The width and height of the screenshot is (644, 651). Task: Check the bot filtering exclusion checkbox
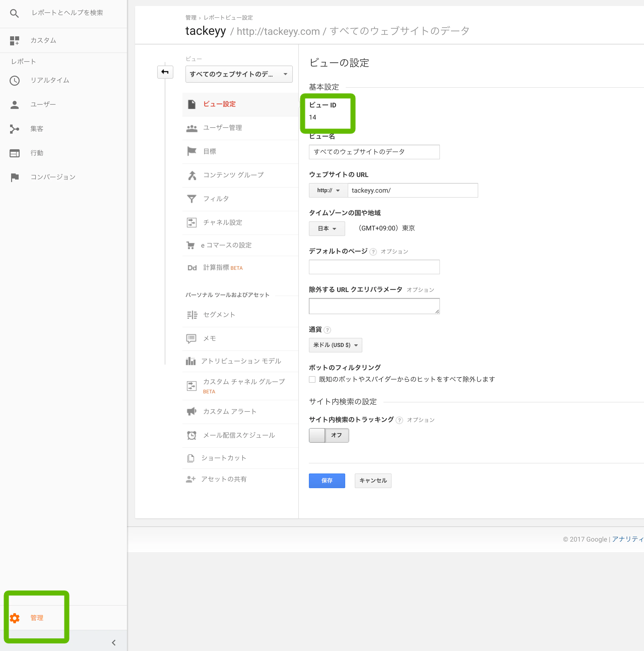coord(312,379)
